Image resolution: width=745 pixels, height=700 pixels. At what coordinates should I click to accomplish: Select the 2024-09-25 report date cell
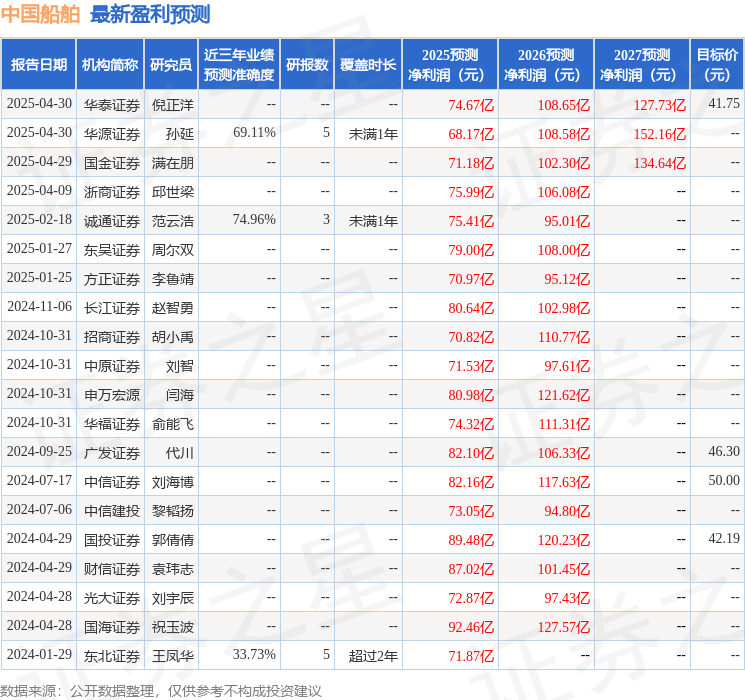[x=39, y=452]
